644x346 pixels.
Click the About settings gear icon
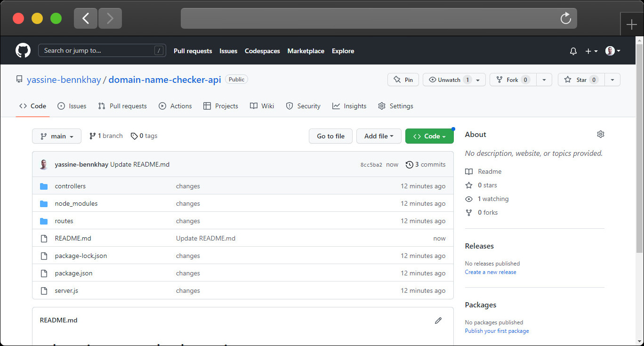click(x=600, y=134)
